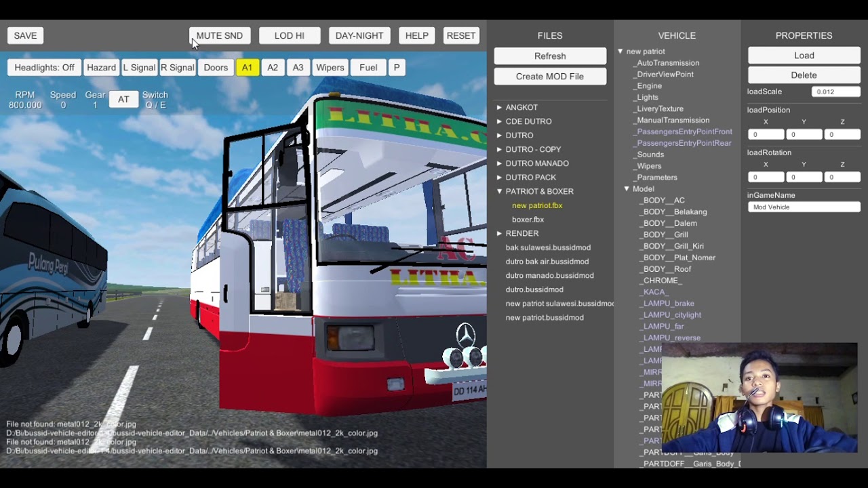This screenshot has width=868, height=488.
Task: Click the Delete button in PROPERTIES
Action: [804, 75]
